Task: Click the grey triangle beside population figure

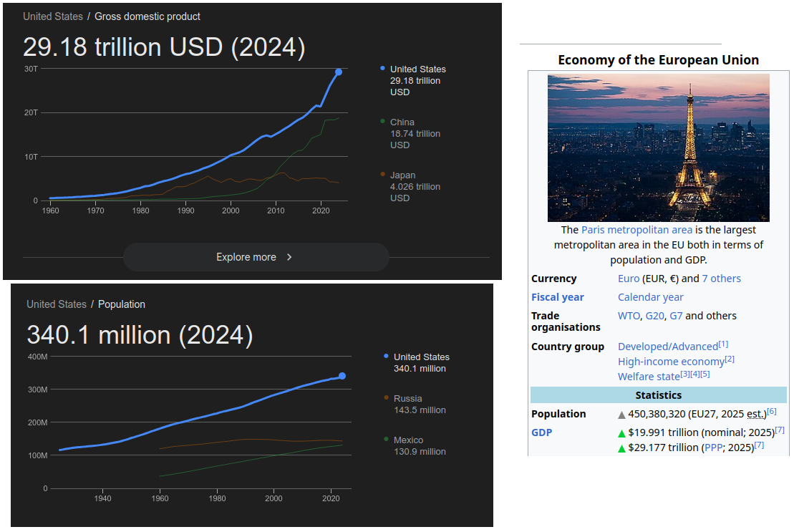Action: coord(622,415)
